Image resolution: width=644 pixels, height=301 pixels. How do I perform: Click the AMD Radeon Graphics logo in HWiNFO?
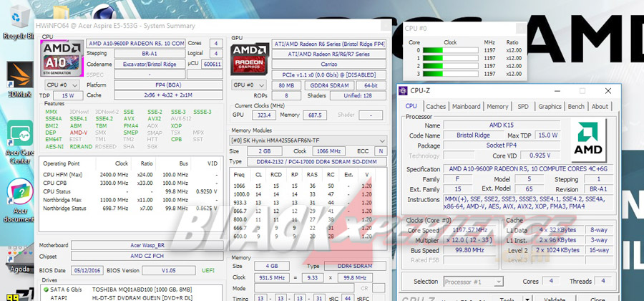point(250,59)
